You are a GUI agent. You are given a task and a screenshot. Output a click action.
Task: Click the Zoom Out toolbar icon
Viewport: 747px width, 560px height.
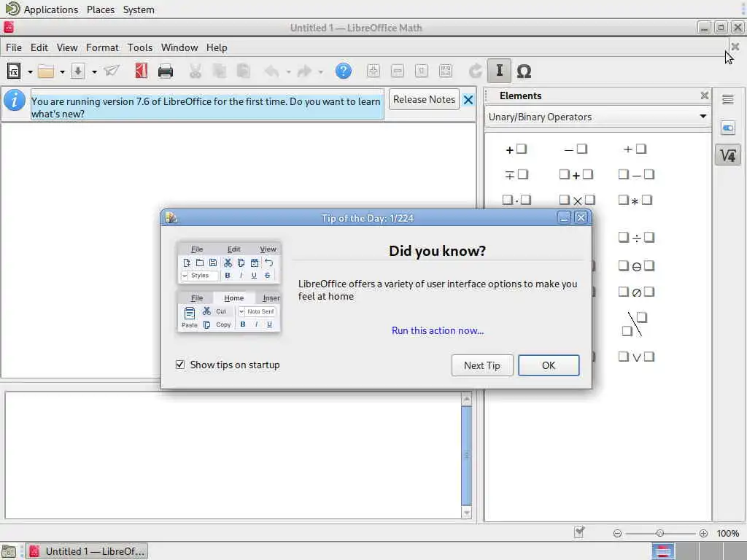(x=398, y=71)
